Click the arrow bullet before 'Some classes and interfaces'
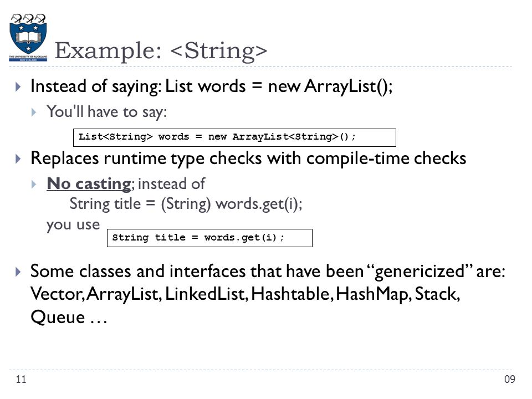Screen dimensions: 532x399 coord(18,272)
